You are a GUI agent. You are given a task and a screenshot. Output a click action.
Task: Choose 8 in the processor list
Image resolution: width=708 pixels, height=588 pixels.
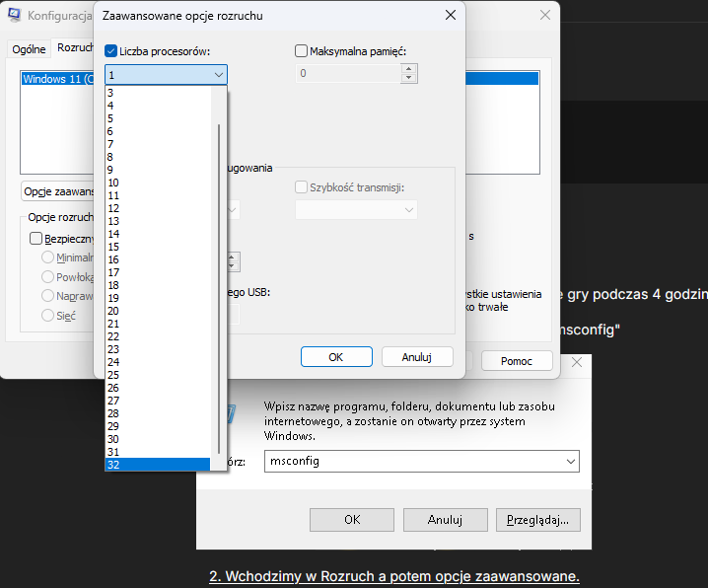158,157
